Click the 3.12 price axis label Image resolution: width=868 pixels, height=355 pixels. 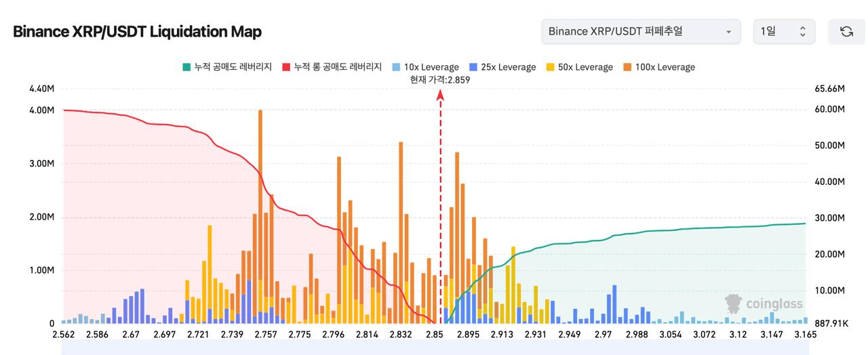[x=739, y=334]
